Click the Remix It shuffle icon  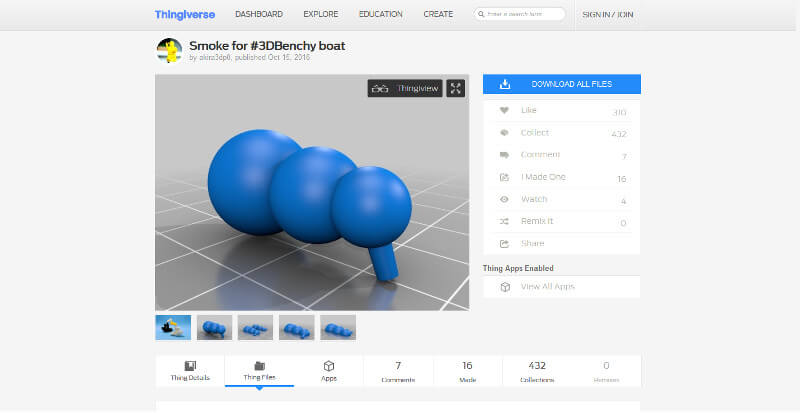point(504,221)
